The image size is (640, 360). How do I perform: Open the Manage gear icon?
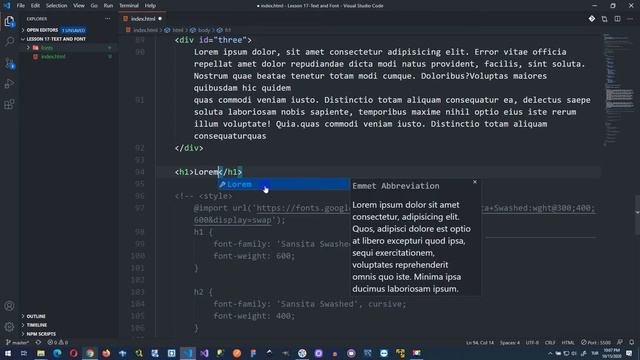coord(9,327)
